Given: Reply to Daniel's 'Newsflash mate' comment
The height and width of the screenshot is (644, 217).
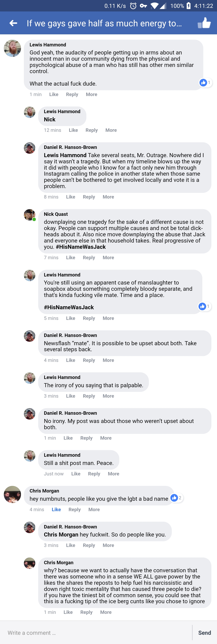Looking at the screenshot, I should tap(89, 360).
